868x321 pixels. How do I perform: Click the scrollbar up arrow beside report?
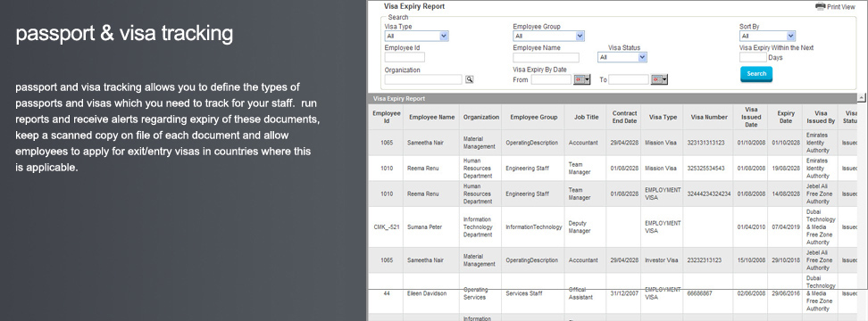pos(862,98)
